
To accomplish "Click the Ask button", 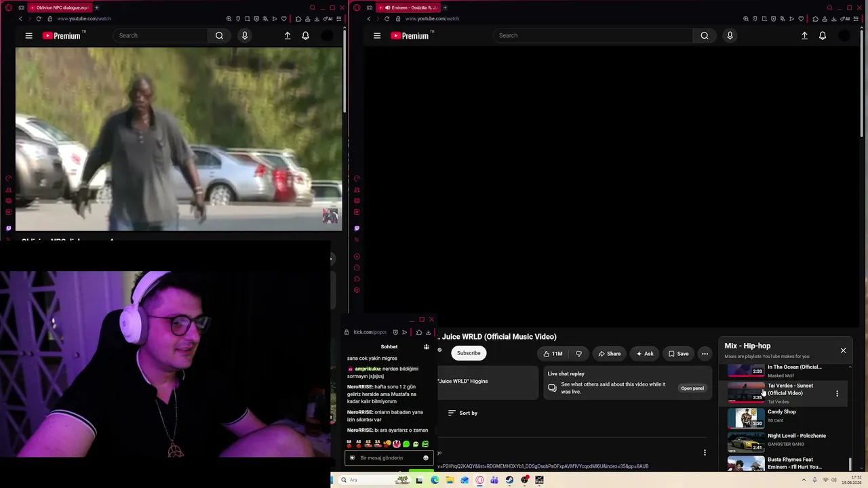I will [644, 354].
